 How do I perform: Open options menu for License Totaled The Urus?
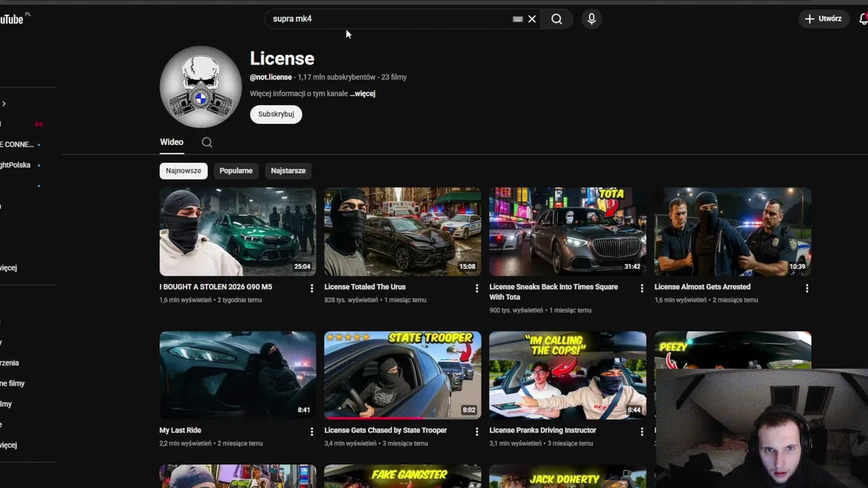point(477,289)
